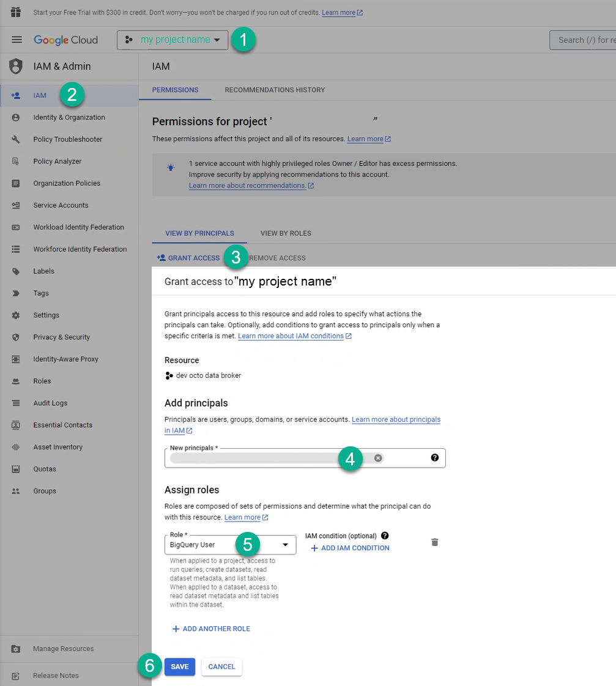This screenshot has width=616, height=686.
Task: Click the Manage Resources icon
Action: (16, 649)
